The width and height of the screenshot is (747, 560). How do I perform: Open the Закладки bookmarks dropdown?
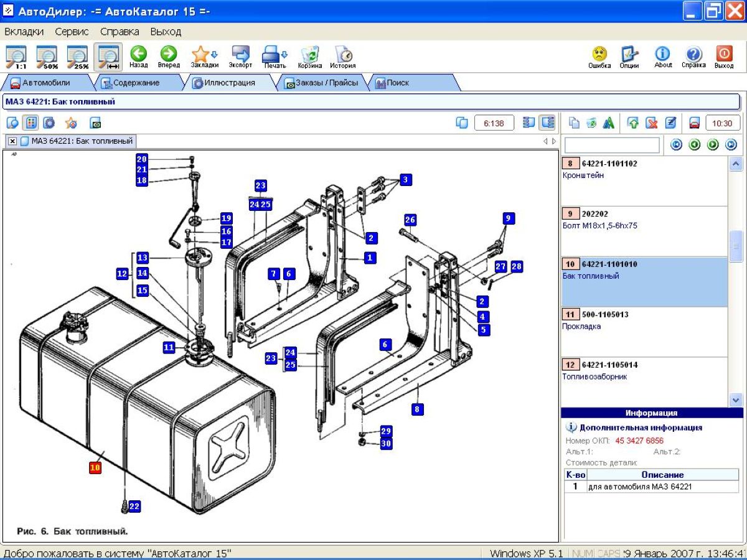coord(204,57)
